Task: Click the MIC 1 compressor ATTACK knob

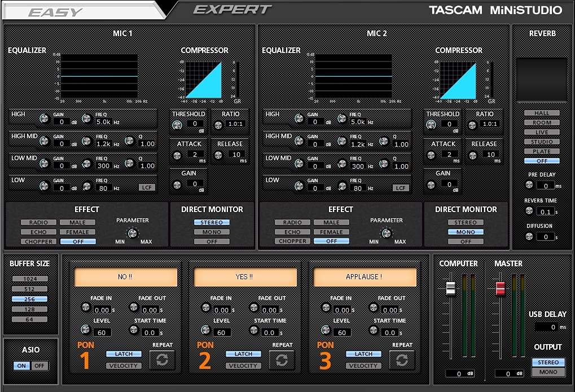Action: pyautogui.click(x=178, y=155)
